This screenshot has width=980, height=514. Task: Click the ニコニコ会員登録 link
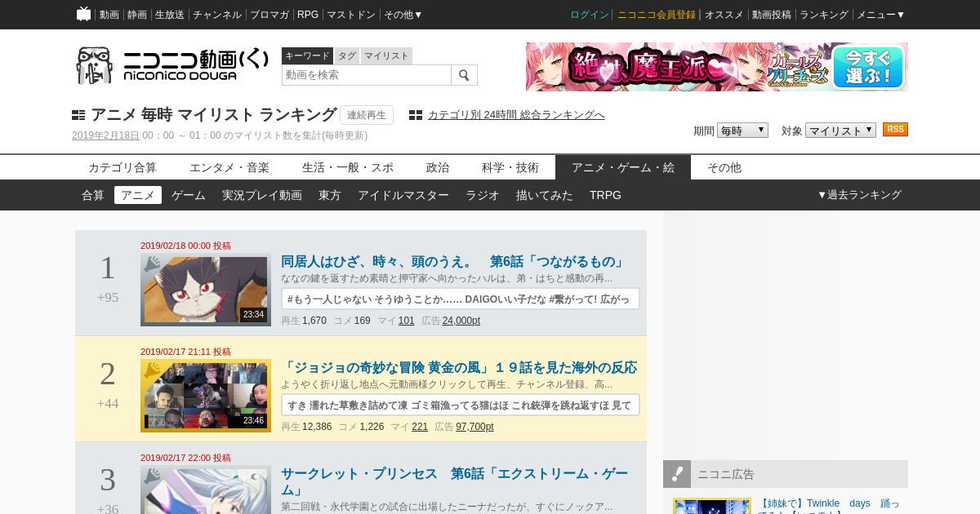pos(657,15)
